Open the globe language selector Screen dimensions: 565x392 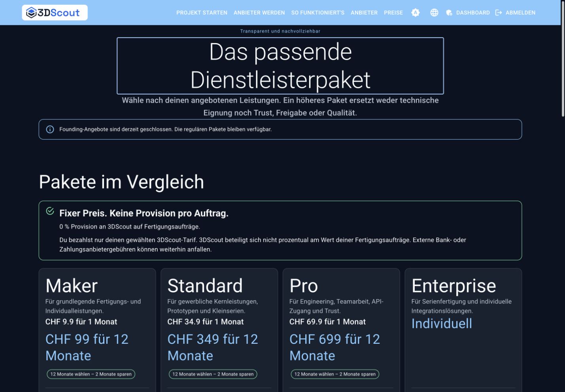coord(434,13)
